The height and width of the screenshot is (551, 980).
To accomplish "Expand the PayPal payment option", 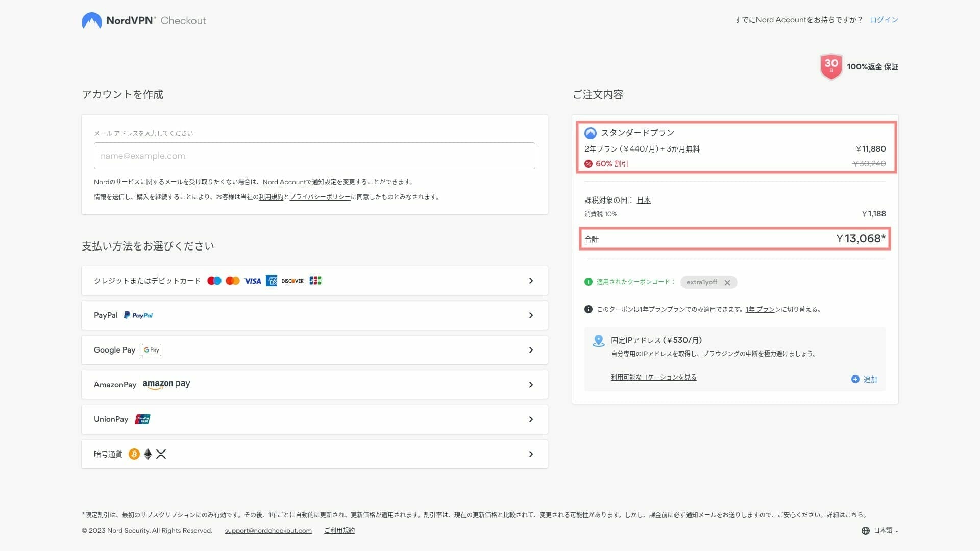I will coord(314,315).
